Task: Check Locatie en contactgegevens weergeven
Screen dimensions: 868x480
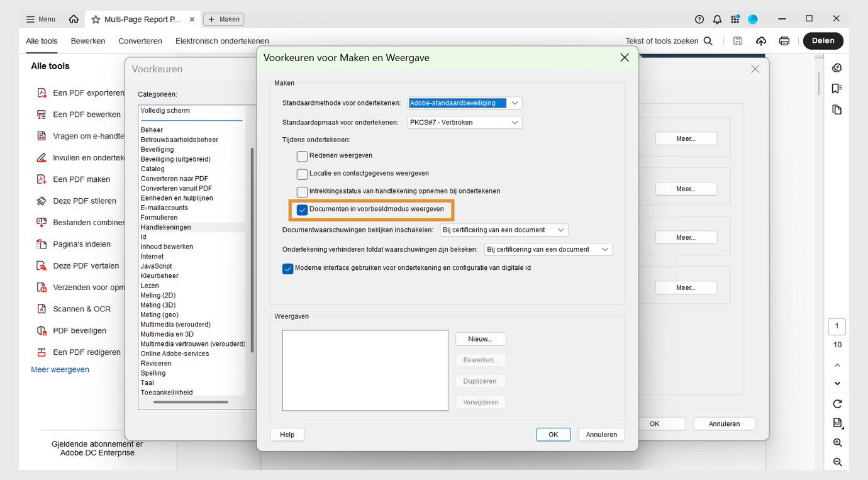Action: coord(303,174)
